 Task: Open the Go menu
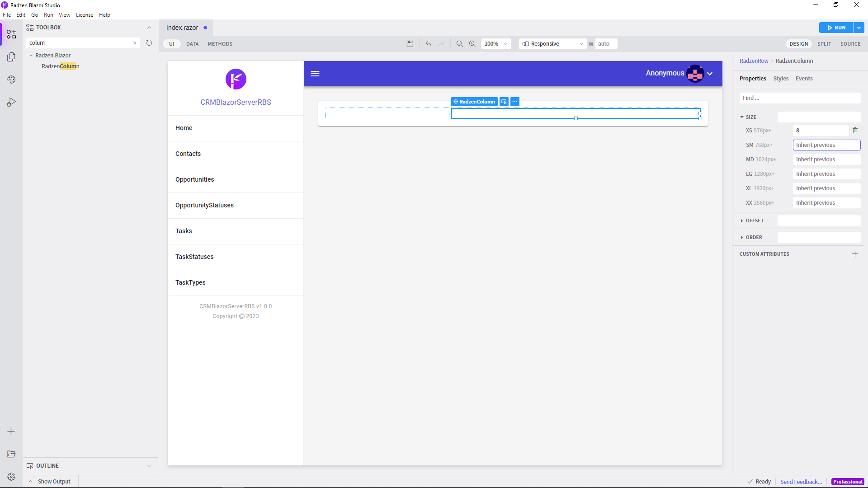click(35, 15)
